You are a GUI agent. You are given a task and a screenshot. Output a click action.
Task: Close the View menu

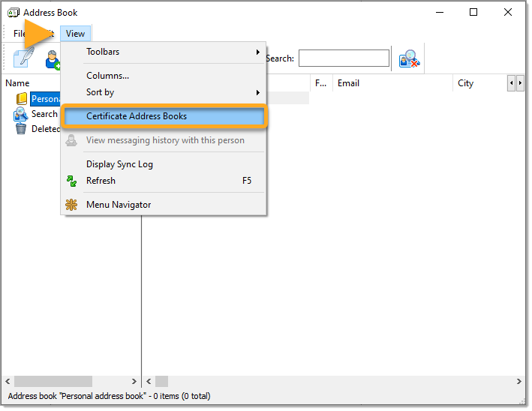[75, 34]
